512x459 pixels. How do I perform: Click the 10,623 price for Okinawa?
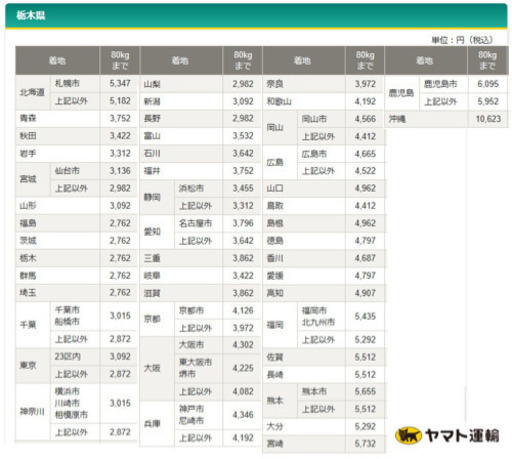[488, 119]
